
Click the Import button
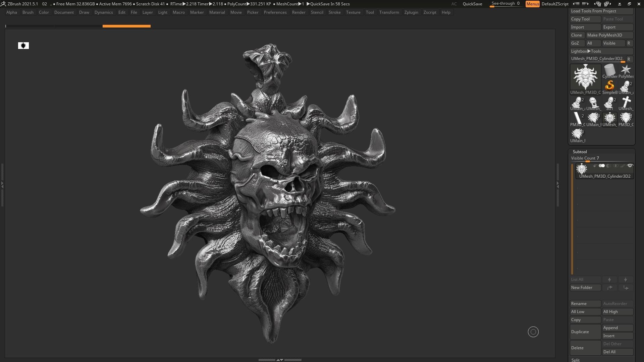point(585,27)
